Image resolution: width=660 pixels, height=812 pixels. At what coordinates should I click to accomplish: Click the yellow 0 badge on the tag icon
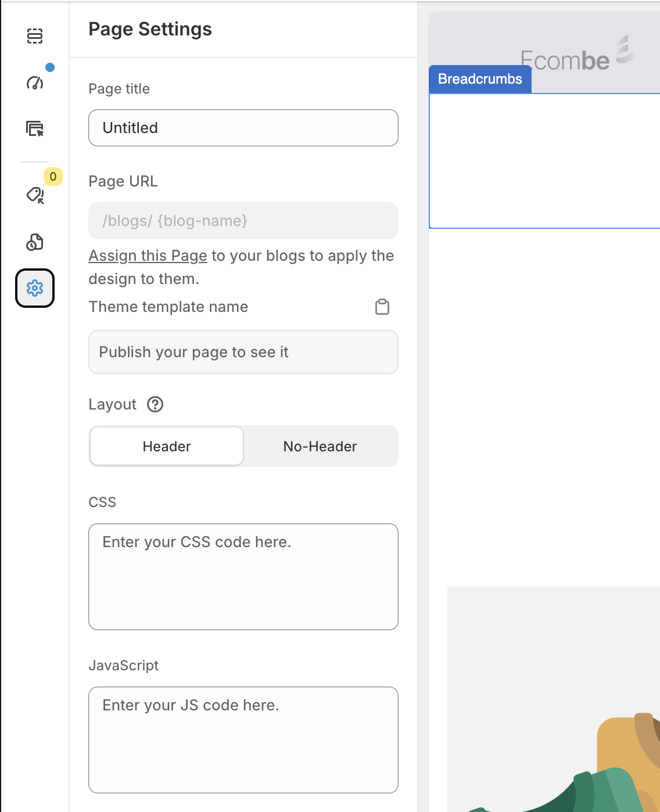point(53,177)
